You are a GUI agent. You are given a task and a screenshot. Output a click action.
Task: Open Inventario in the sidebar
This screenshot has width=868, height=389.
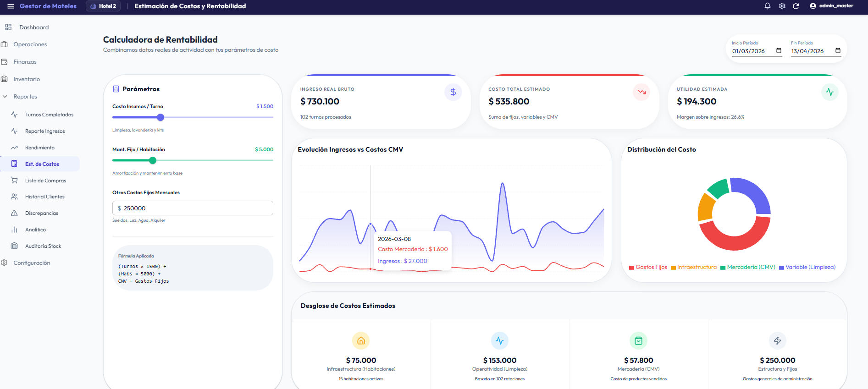pos(27,79)
